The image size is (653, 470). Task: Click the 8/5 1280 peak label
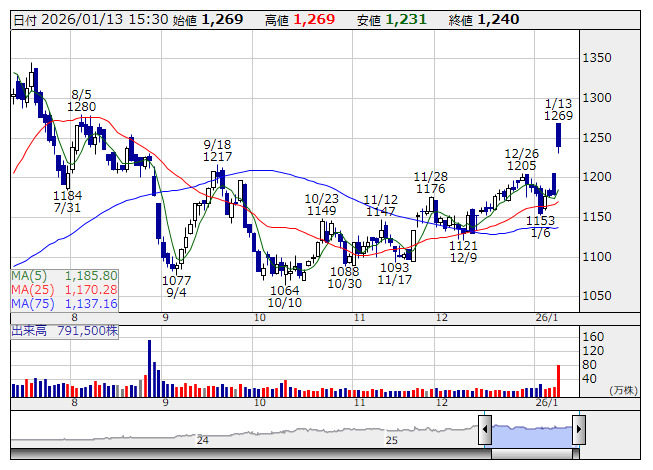82,101
